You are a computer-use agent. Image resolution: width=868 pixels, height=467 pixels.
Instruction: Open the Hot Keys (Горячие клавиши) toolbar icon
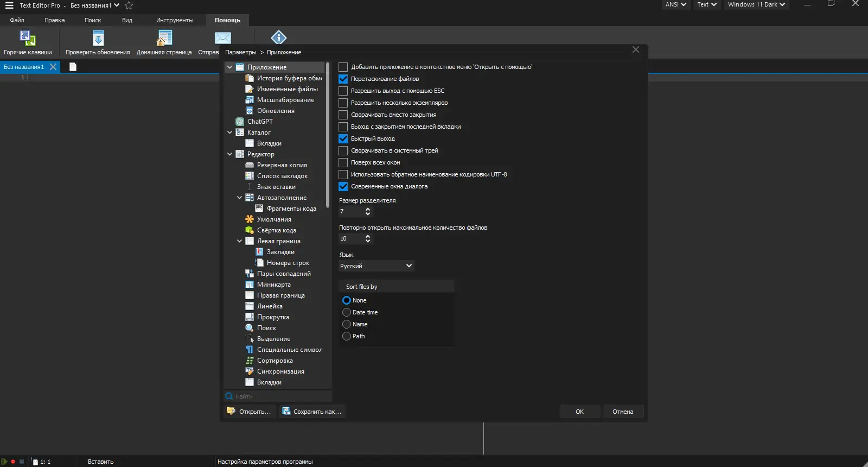pos(28,38)
